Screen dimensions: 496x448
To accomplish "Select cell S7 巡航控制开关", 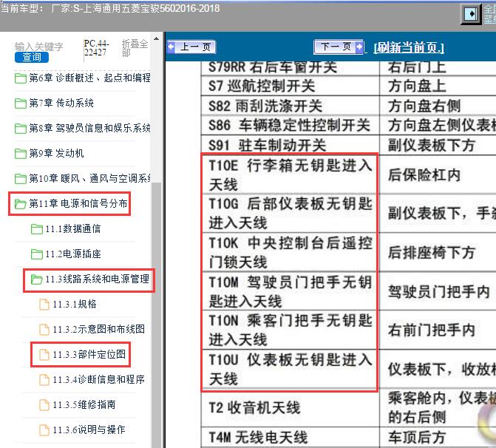I will click(x=290, y=86).
